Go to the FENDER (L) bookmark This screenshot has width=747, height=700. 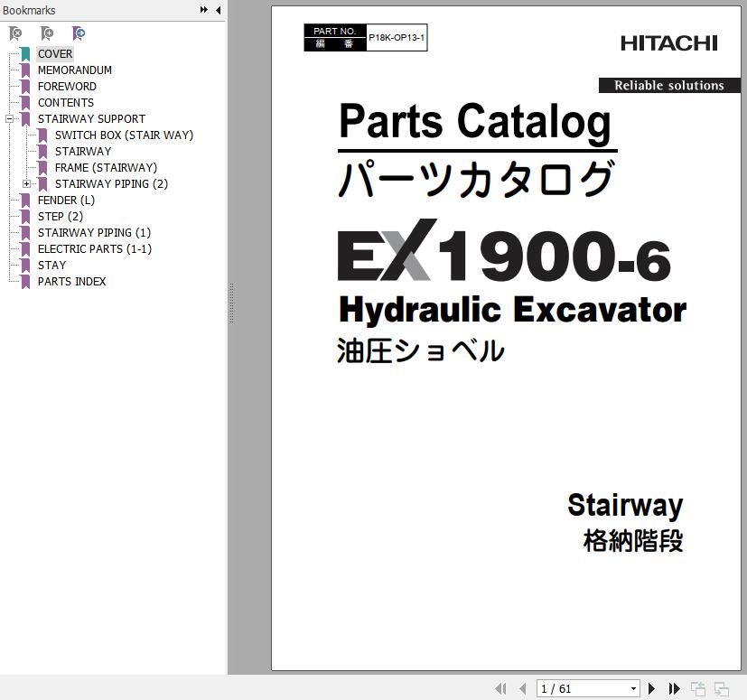66,201
